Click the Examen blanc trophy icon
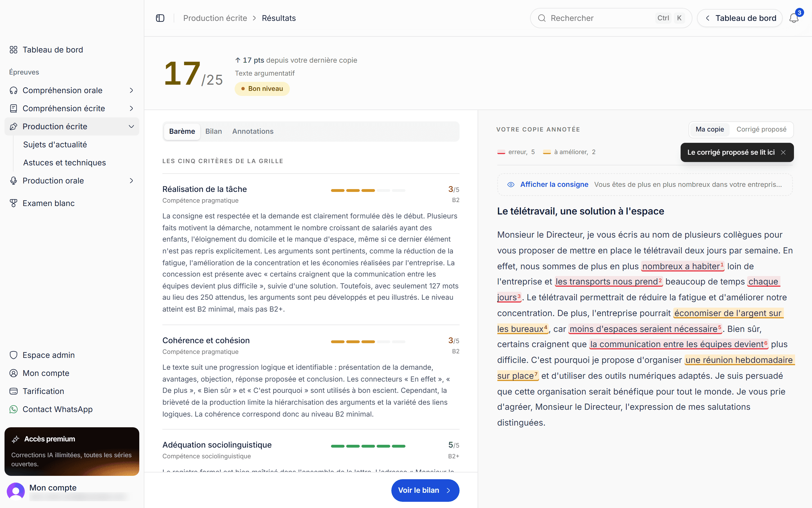 pos(14,203)
